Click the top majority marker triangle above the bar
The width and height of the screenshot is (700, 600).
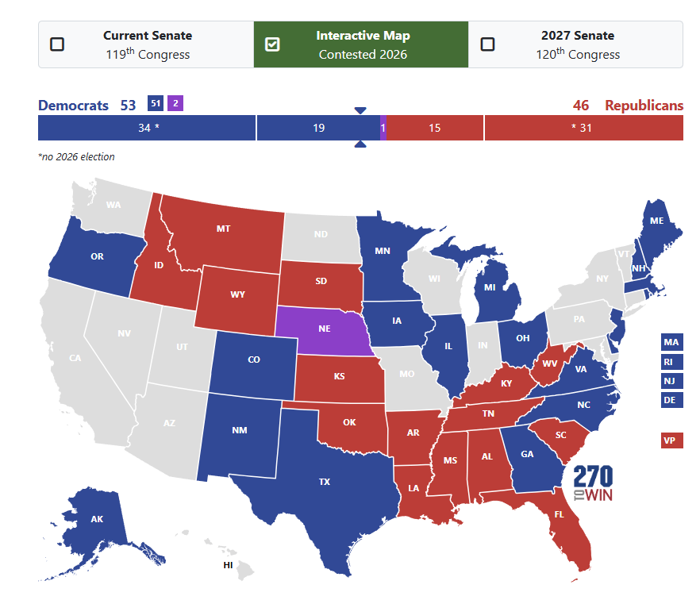coord(360,110)
